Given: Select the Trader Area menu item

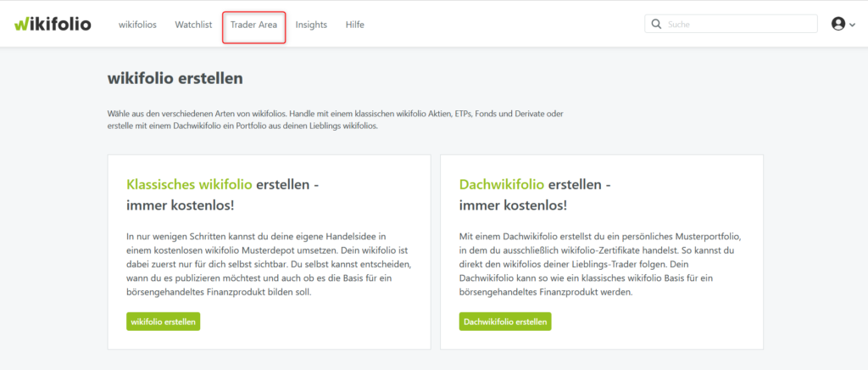Looking at the screenshot, I should 253,25.
